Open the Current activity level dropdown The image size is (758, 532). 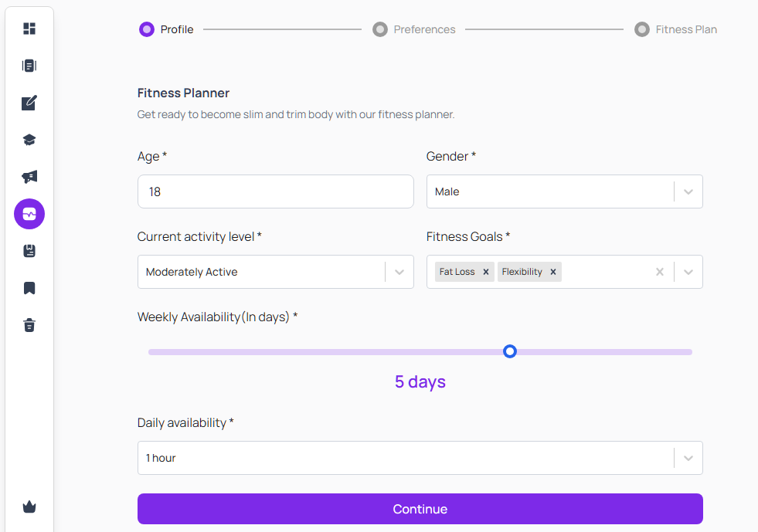coord(399,272)
